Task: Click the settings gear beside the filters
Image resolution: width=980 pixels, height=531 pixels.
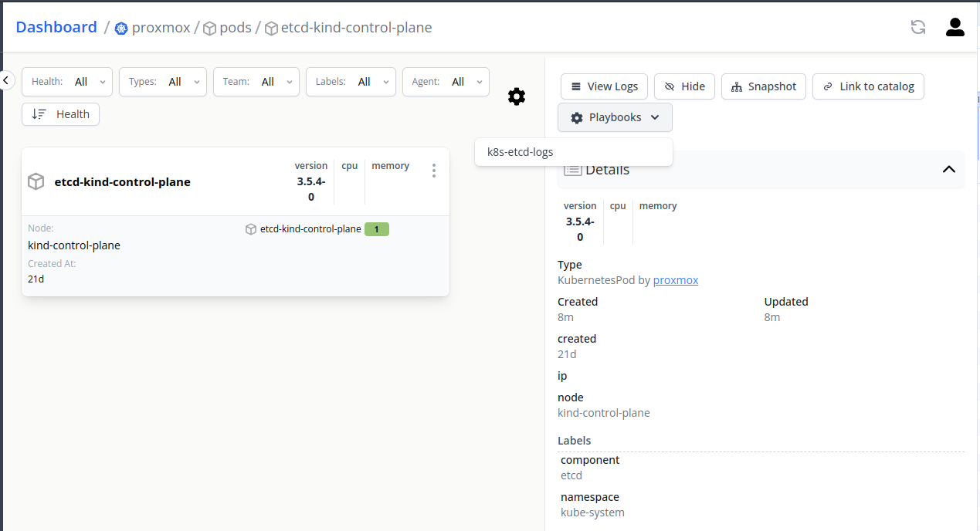Action: (x=517, y=96)
